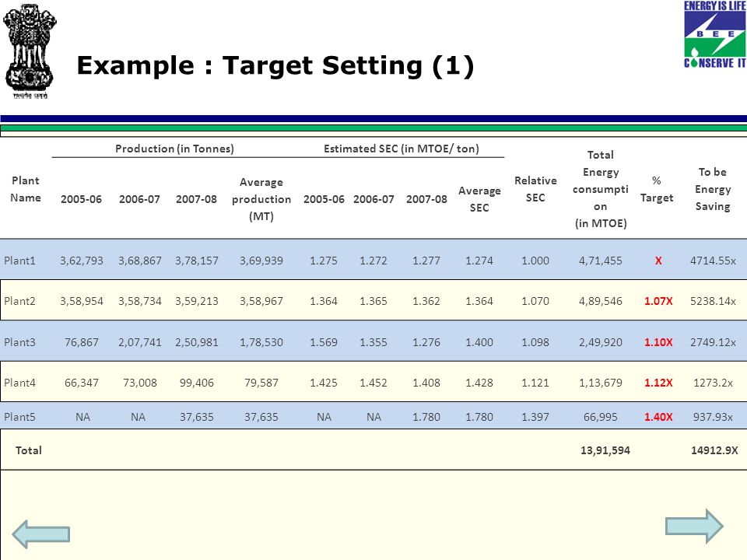747x560 pixels.
Task: Click Plant2 total energy 4,89,546
Action: [600, 301]
